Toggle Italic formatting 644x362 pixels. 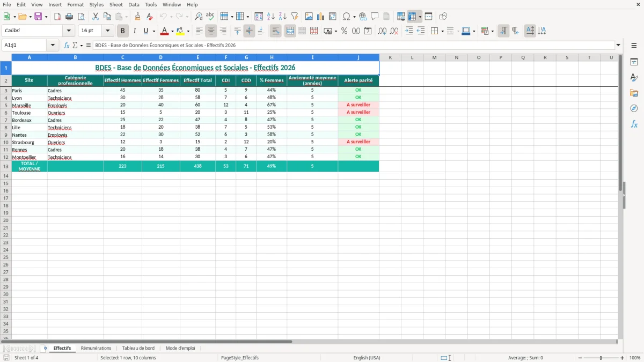[x=135, y=31]
